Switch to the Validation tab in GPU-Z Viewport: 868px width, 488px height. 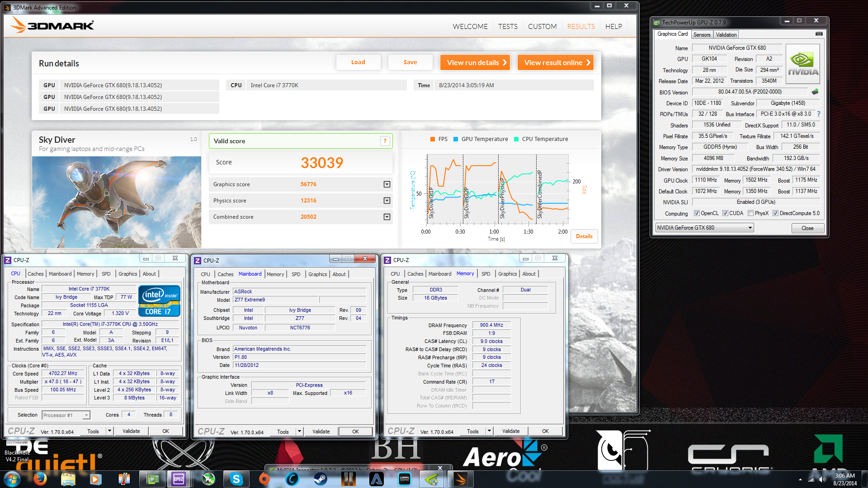[726, 35]
